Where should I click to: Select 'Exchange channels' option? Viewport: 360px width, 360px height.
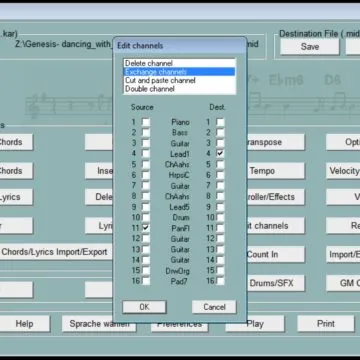(179, 72)
